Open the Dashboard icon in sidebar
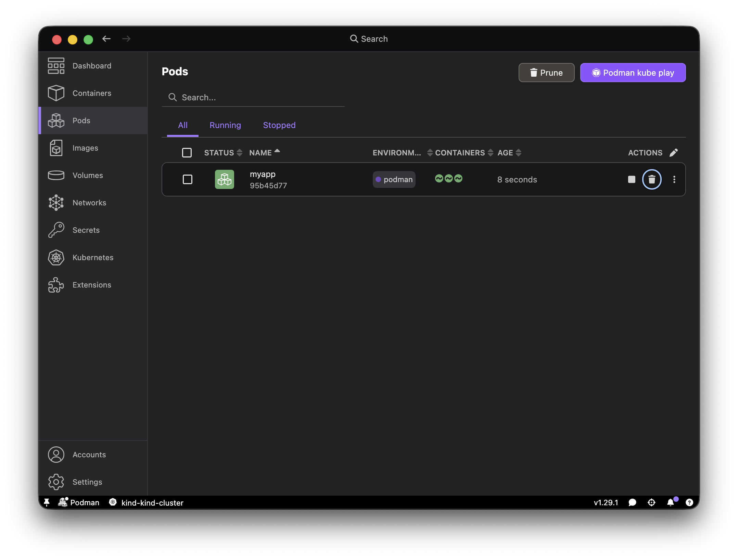 (x=56, y=66)
